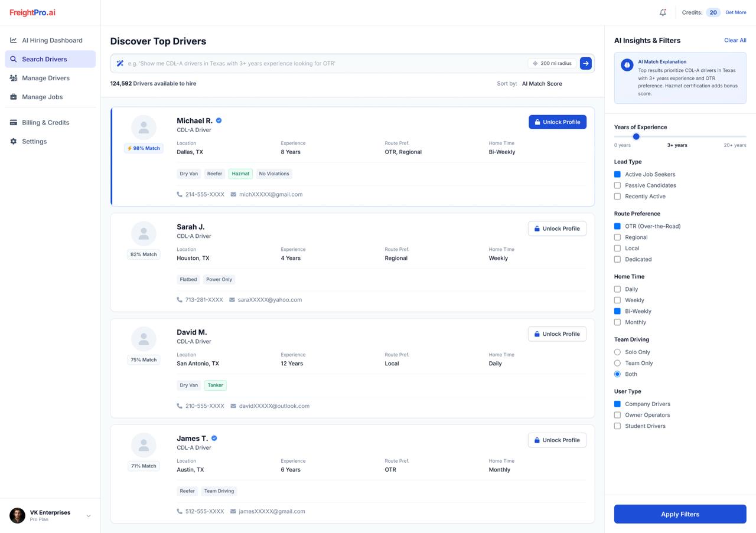This screenshot has width=756, height=533.
Task: Click the Tanker tag on David M.
Action: click(216, 385)
